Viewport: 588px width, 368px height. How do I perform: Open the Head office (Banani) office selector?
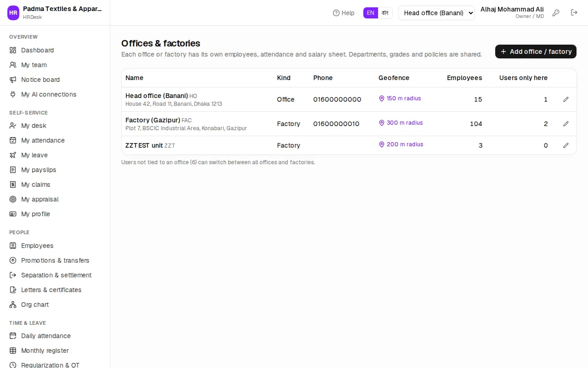(436, 13)
